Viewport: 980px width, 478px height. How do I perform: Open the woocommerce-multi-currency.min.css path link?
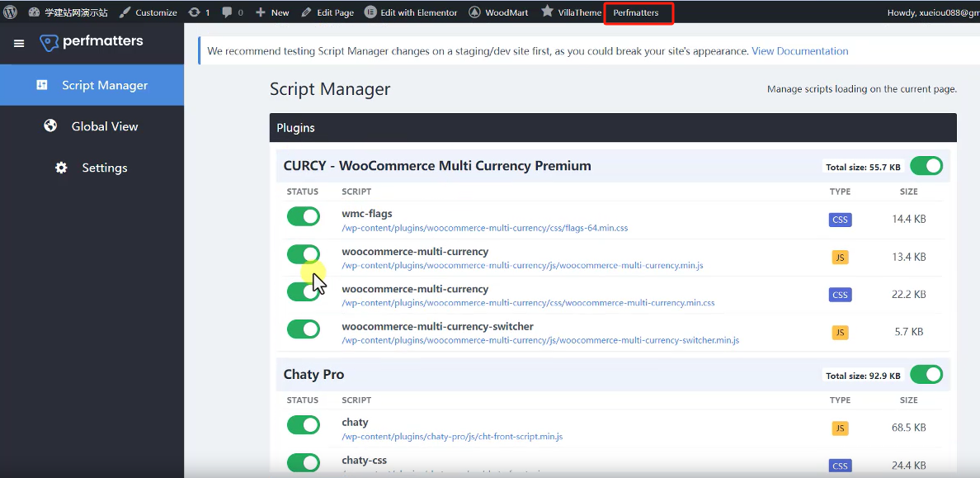(528, 304)
